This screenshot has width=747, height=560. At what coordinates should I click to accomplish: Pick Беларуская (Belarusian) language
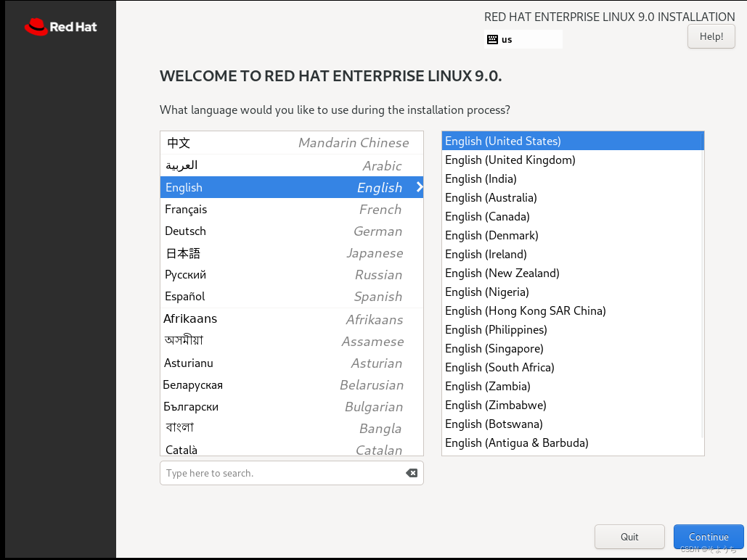coord(292,384)
